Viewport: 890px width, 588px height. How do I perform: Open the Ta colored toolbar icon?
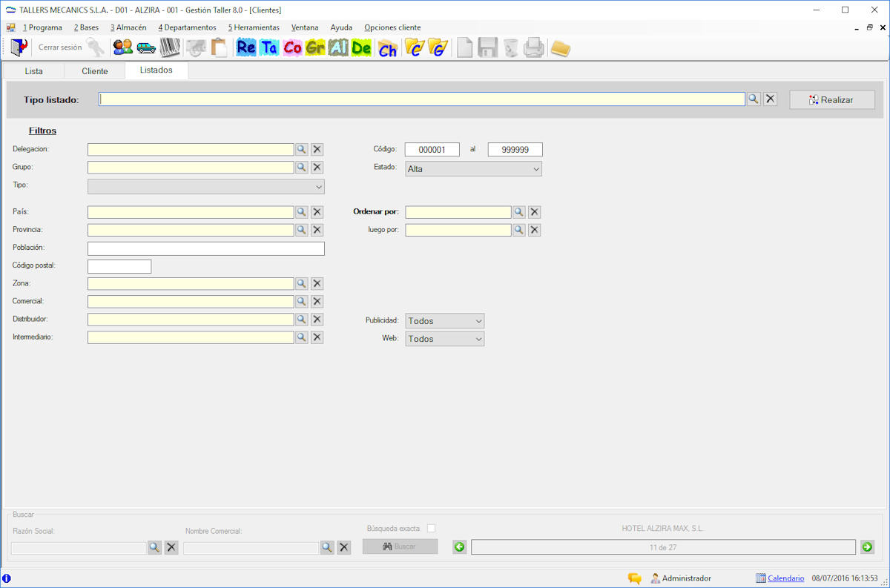pyautogui.click(x=269, y=47)
